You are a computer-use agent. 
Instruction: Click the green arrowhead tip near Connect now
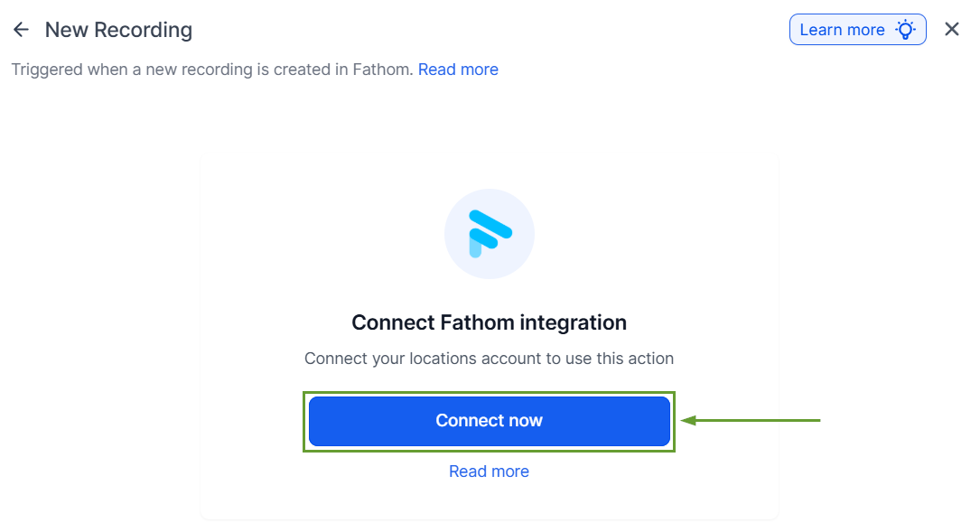(x=686, y=420)
